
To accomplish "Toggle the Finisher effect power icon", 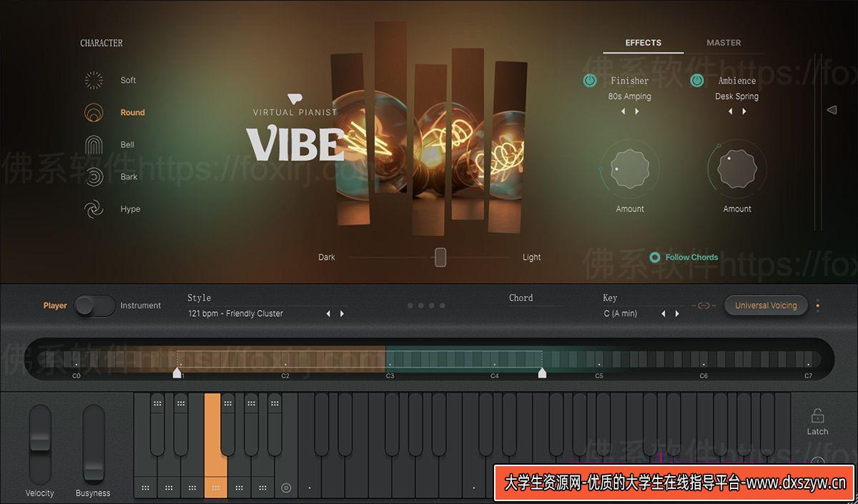I will 590,81.
